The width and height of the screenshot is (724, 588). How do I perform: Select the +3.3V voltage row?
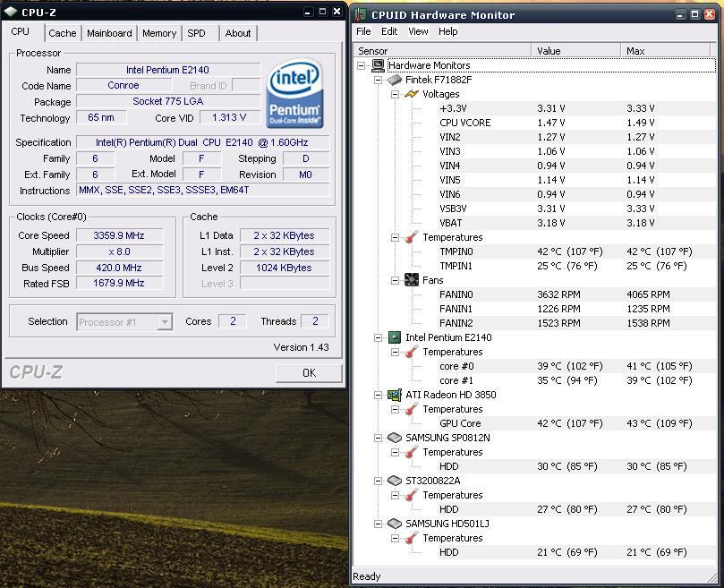click(577, 108)
